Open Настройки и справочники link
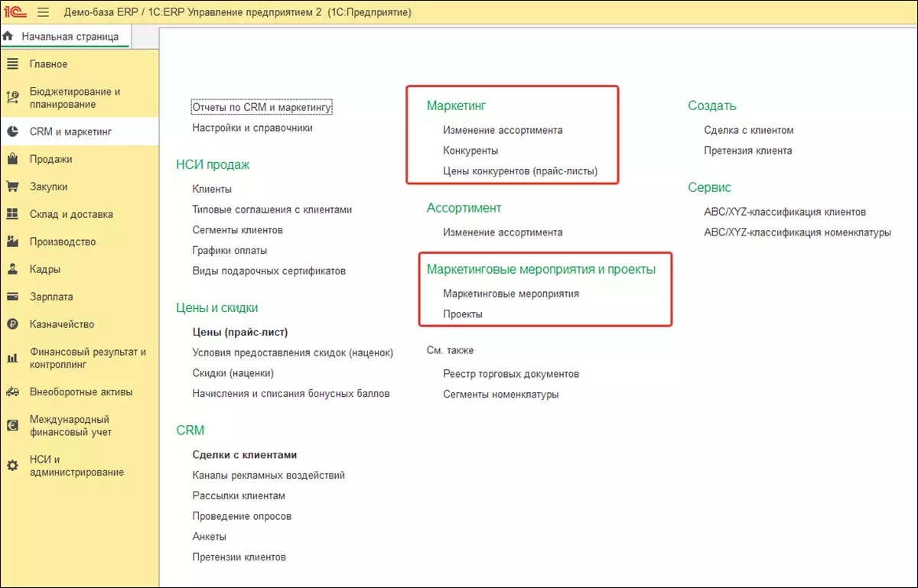 click(252, 128)
